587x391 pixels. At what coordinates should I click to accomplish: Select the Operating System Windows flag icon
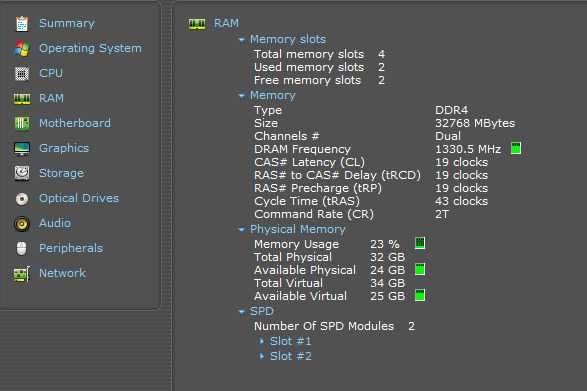22,49
